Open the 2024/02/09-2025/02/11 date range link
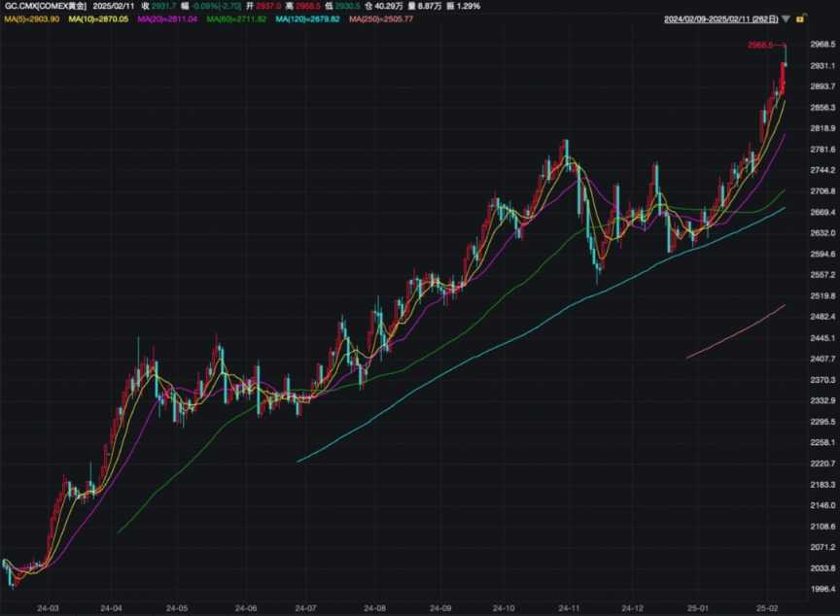The image size is (840, 616). pos(721,18)
